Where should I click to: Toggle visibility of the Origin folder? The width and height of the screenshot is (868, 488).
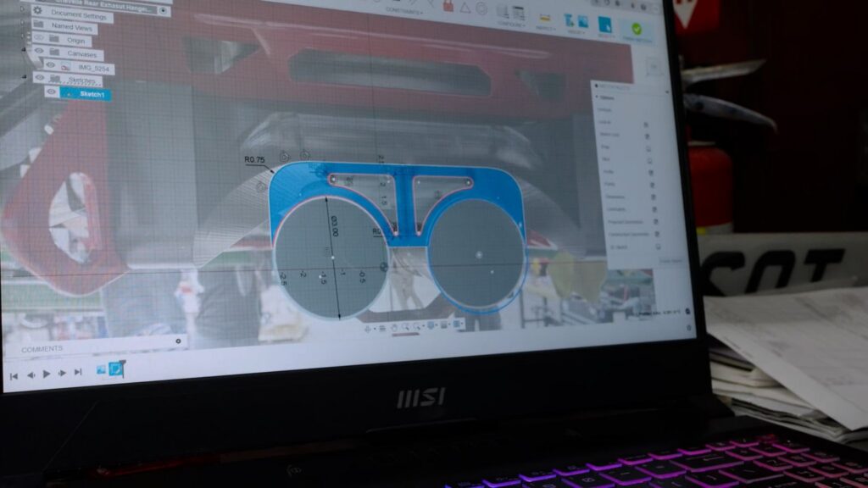pos(38,40)
